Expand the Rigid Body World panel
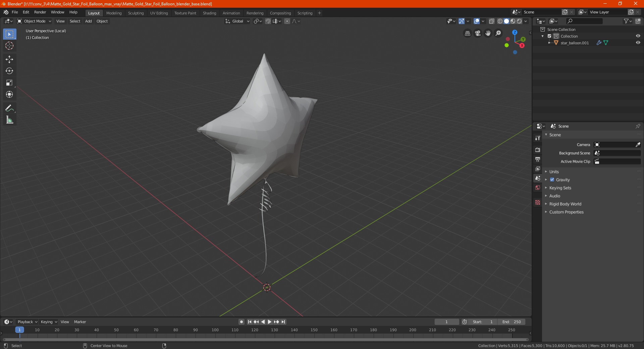This screenshot has height=349, width=644. (x=565, y=204)
